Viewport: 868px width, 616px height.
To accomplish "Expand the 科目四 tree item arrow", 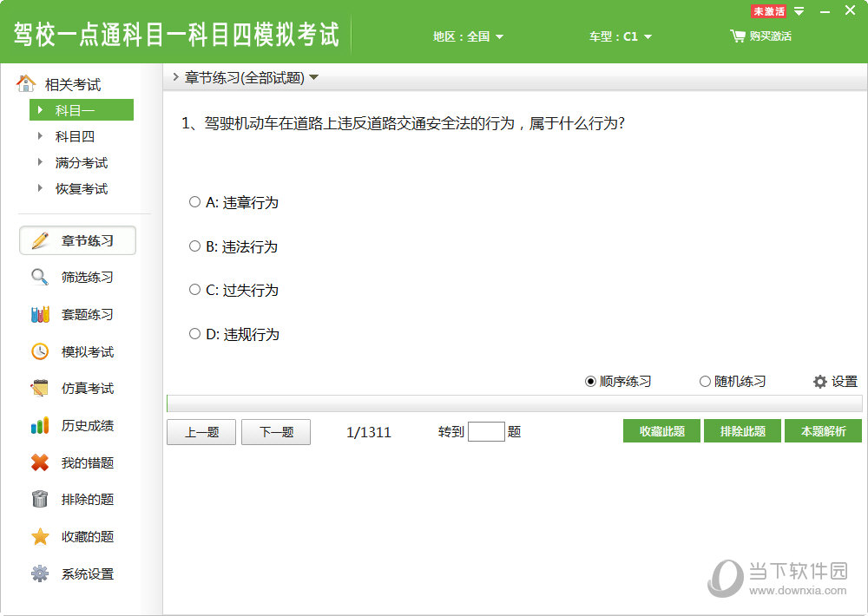I will pyautogui.click(x=40, y=135).
